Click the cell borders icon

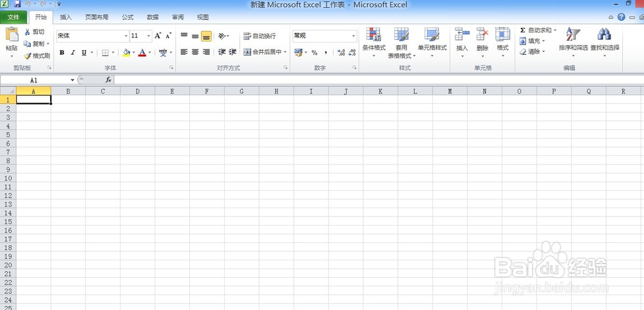tap(105, 53)
